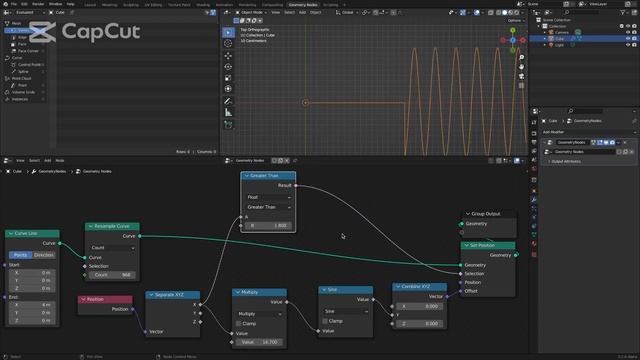
Task: Adjust B value in Greater Than node
Action: pyautogui.click(x=269, y=225)
